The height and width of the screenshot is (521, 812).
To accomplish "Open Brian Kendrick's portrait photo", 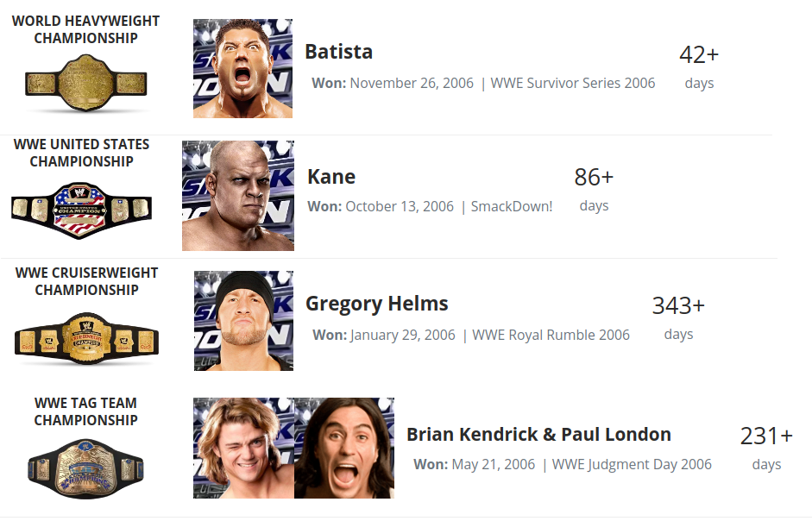I will (x=243, y=448).
